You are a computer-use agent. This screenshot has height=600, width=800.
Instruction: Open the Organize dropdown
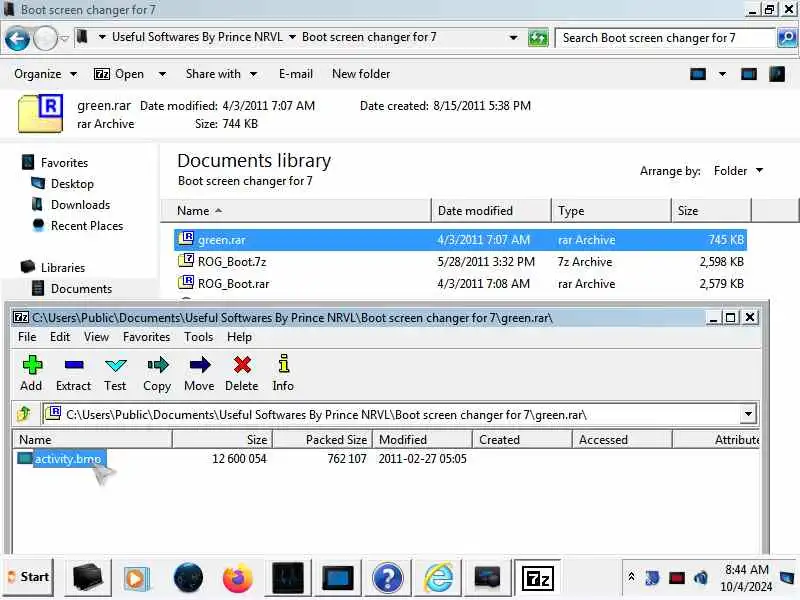(x=45, y=74)
